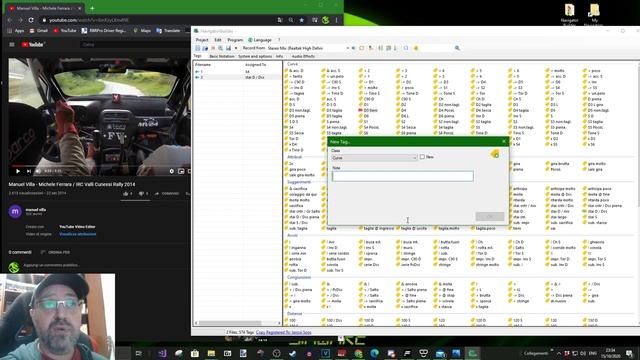Open the Navigator Builder desktop shortcut
This screenshot has height=360, width=640.
point(569,14)
